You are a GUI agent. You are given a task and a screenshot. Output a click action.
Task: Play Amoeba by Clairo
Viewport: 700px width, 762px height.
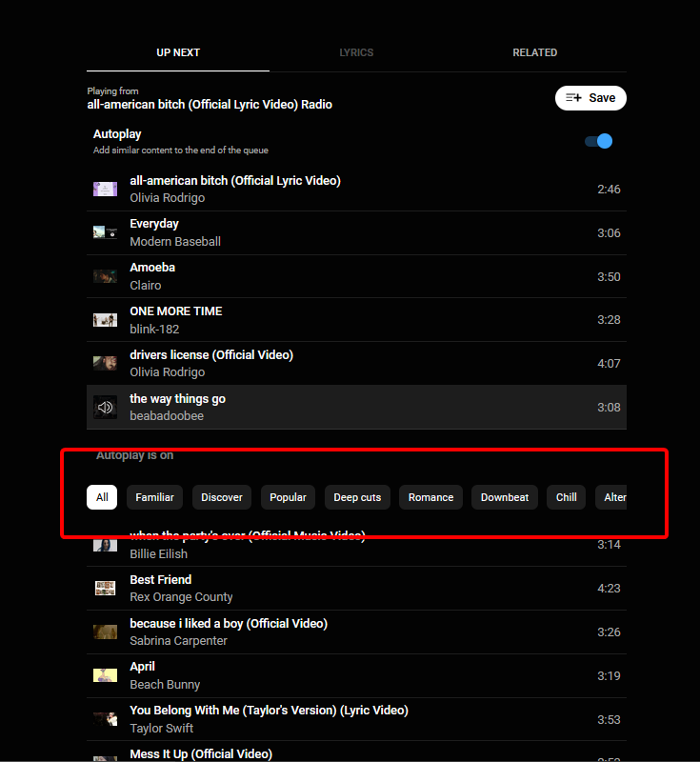(152, 268)
